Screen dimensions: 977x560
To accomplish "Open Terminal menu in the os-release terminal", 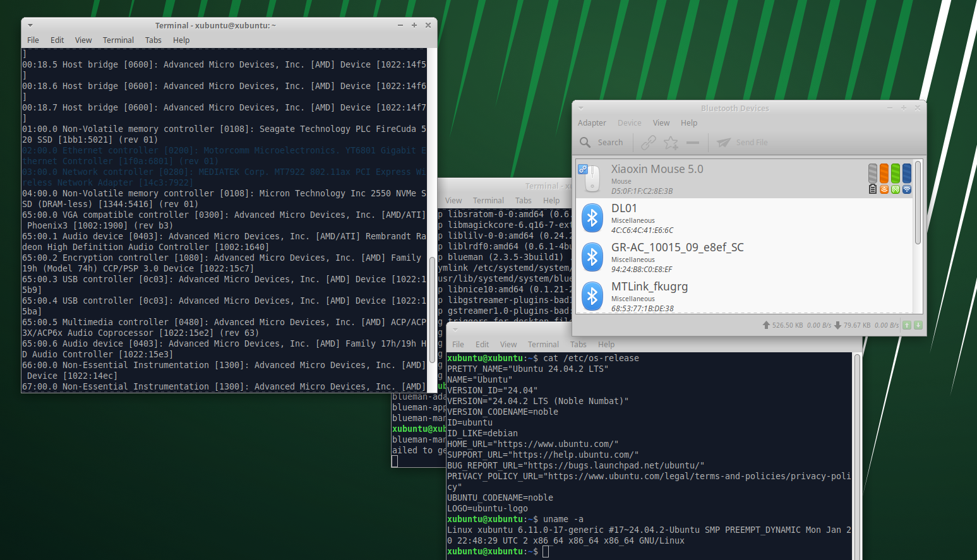I will click(x=543, y=345).
